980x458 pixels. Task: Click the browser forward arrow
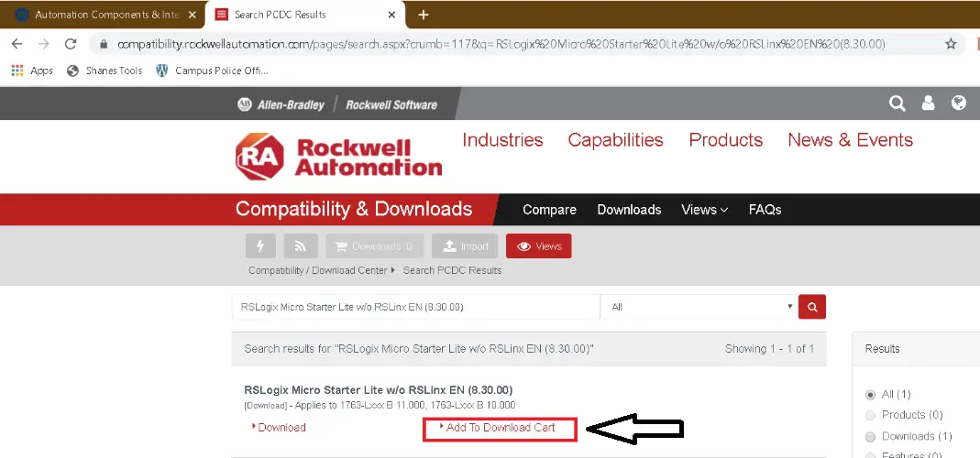click(x=43, y=44)
